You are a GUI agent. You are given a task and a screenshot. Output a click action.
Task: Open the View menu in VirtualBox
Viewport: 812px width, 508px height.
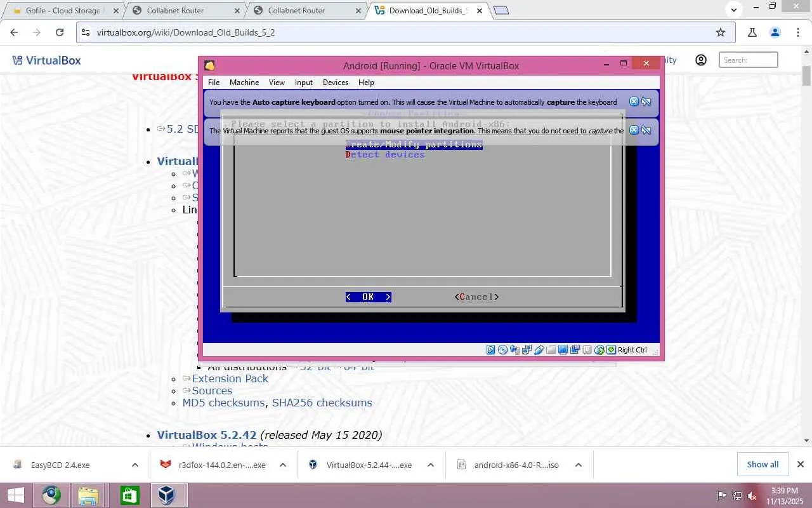(277, 83)
